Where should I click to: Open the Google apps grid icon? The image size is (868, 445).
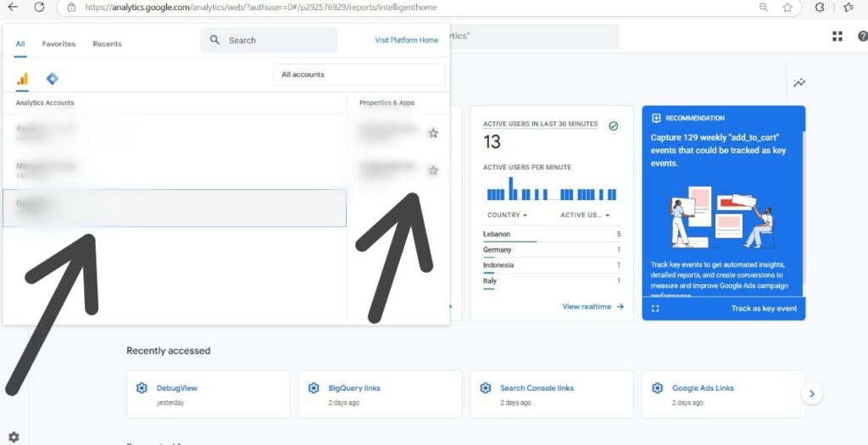tap(837, 36)
